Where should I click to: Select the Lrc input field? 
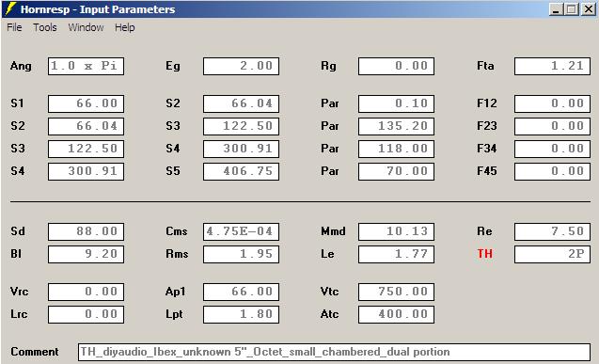point(86,314)
